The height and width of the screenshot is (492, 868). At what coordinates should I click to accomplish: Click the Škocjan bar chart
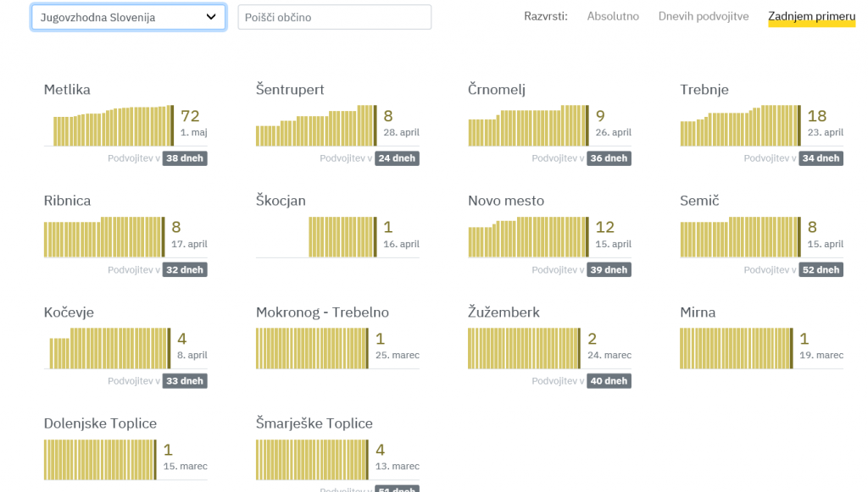tap(342, 237)
